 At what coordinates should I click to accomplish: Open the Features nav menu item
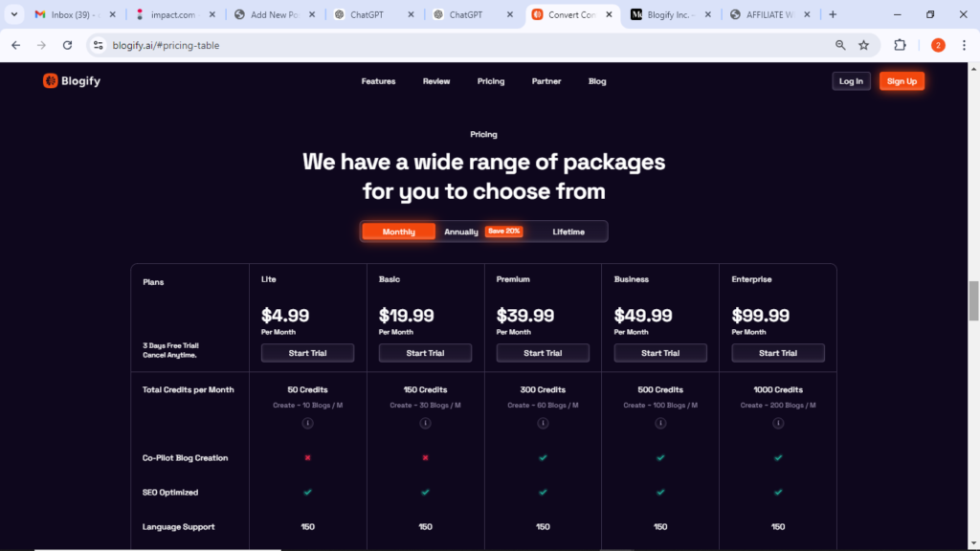[378, 81]
